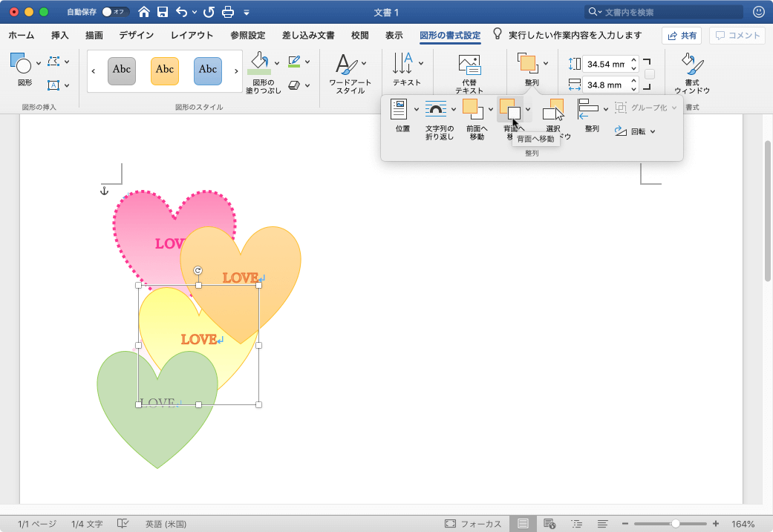The height and width of the screenshot is (532, 773).
Task: Save the document with the floppy icon
Action: click(x=163, y=12)
